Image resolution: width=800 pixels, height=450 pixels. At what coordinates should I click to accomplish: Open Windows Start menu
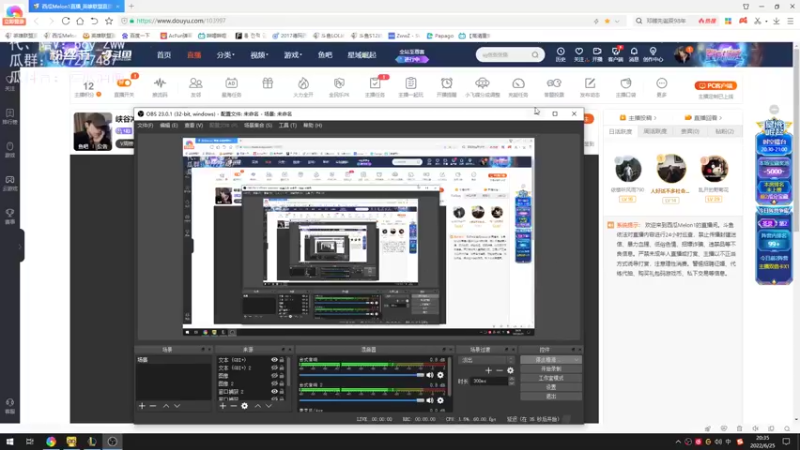[10, 441]
